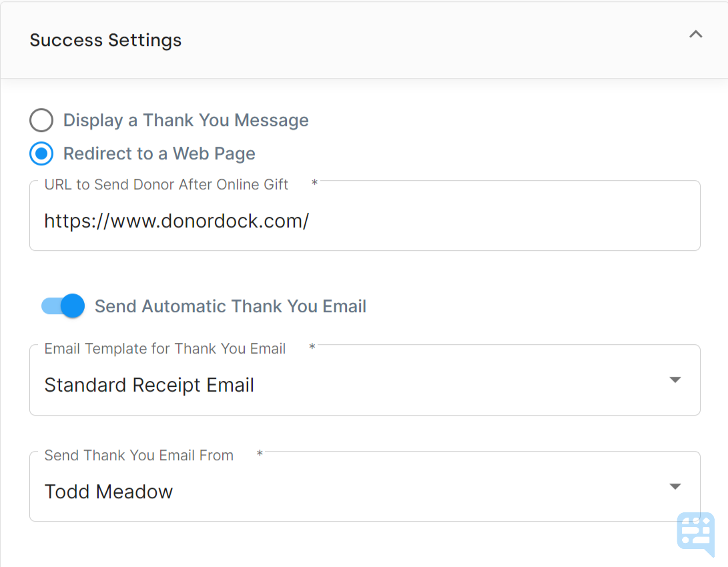Open the Email Template for Thank You Email dropdown
Screen dimensions: 728x567
coord(675,380)
